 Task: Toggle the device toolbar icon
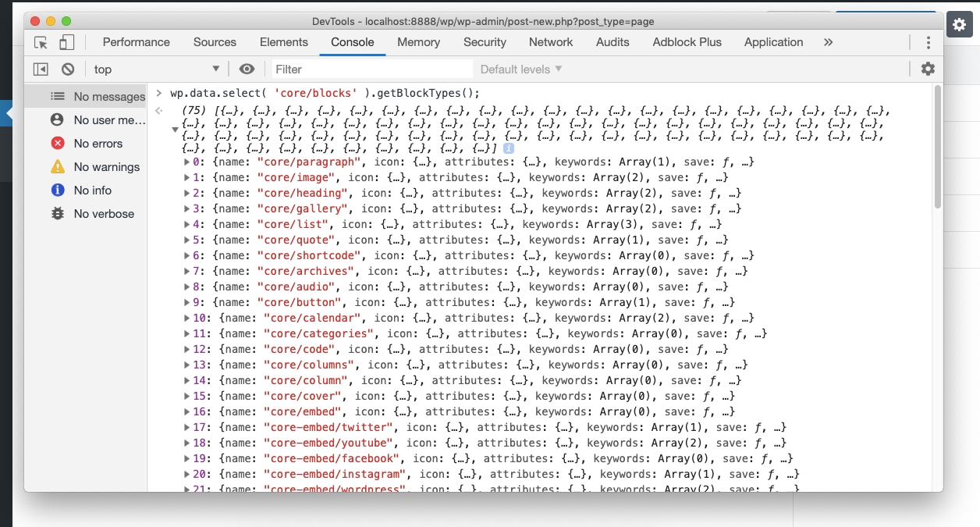67,43
